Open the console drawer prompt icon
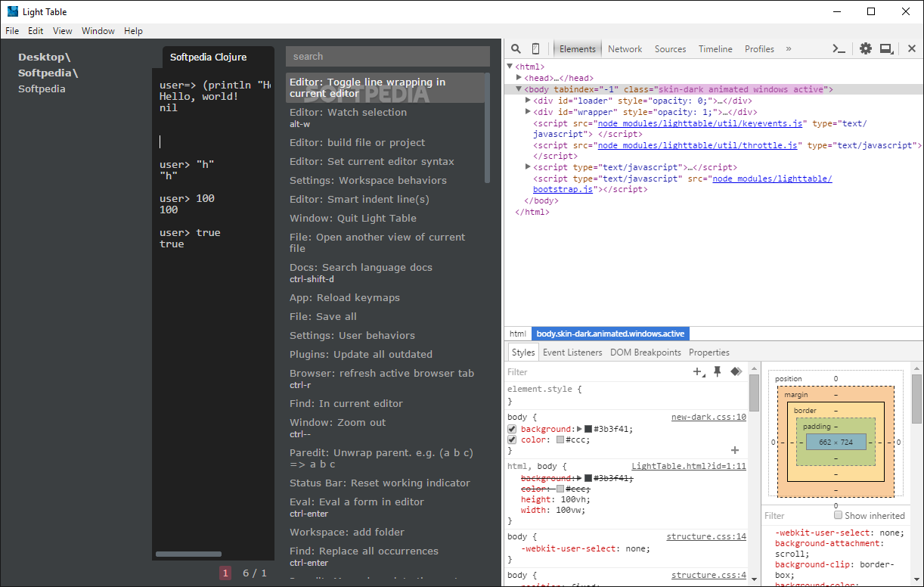This screenshot has height=587, width=924. coord(839,48)
